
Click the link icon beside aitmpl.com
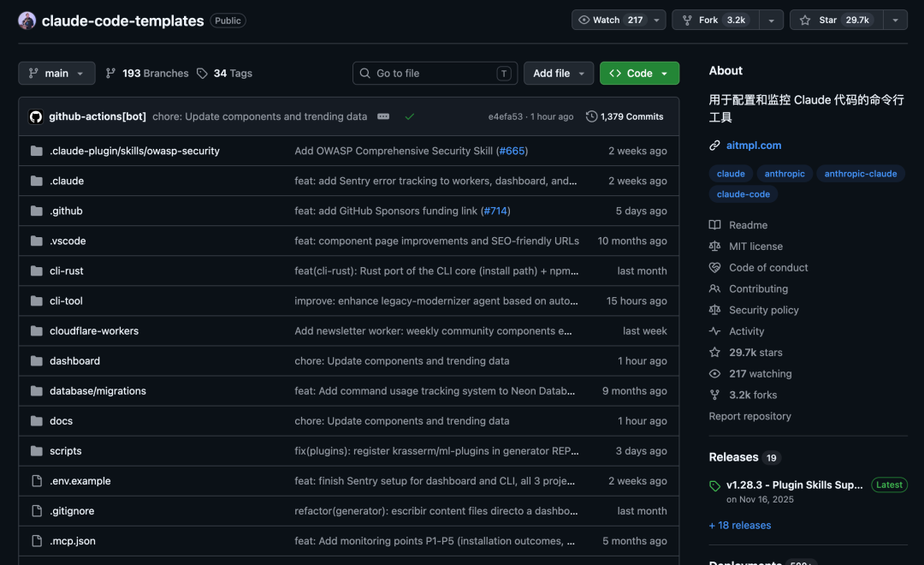coord(714,146)
